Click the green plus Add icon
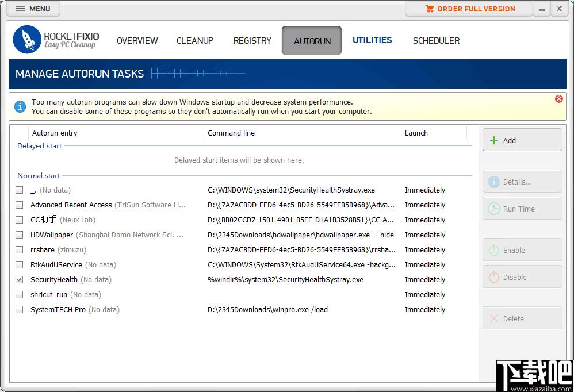This screenshot has width=574, height=392. tap(494, 140)
